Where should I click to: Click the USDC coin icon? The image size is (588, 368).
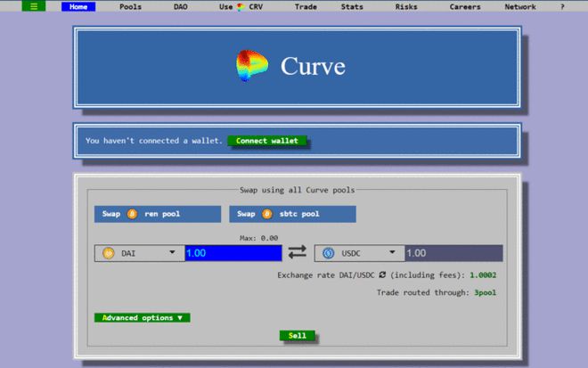[x=329, y=253]
